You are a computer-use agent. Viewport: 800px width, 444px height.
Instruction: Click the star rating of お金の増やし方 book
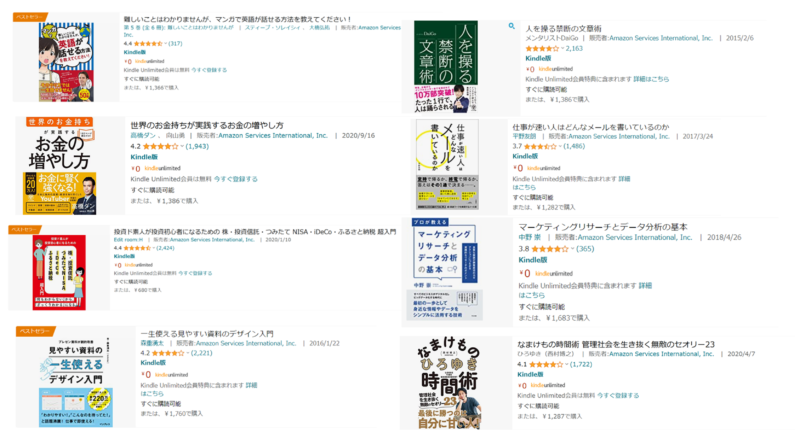coord(161,146)
